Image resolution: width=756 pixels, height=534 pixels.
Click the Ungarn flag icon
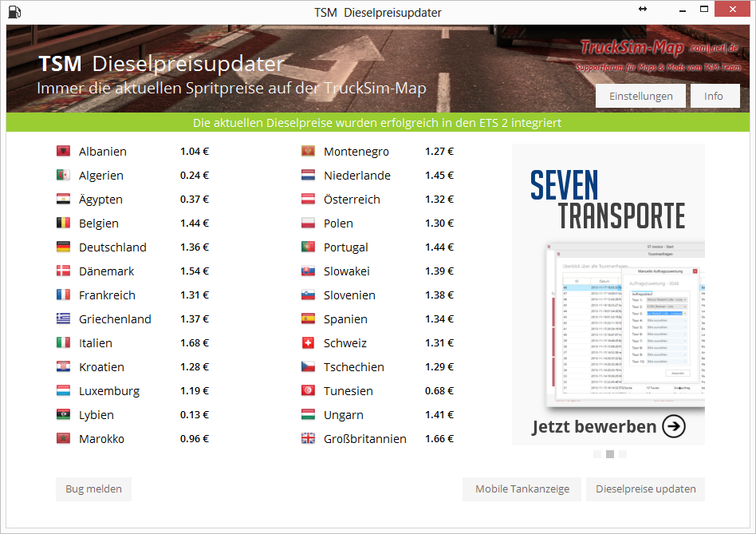click(308, 414)
